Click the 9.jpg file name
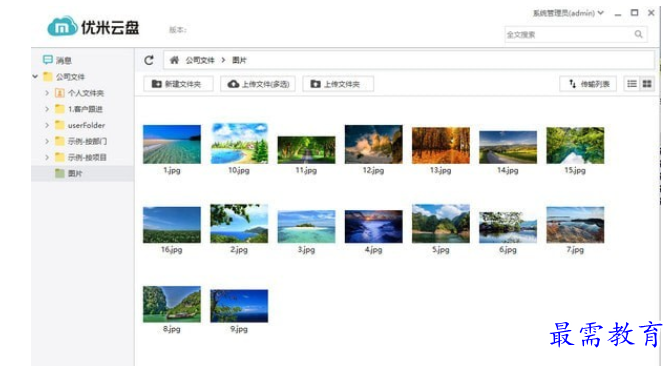Image resolution: width=671 pixels, height=366 pixels. (x=239, y=329)
